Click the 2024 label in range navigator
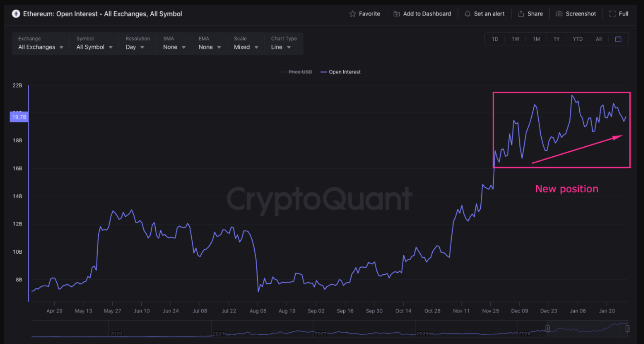This screenshot has width=644, height=344. [x=524, y=334]
